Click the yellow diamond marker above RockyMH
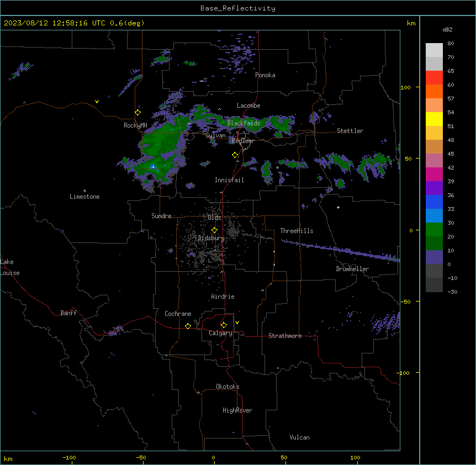 click(138, 113)
